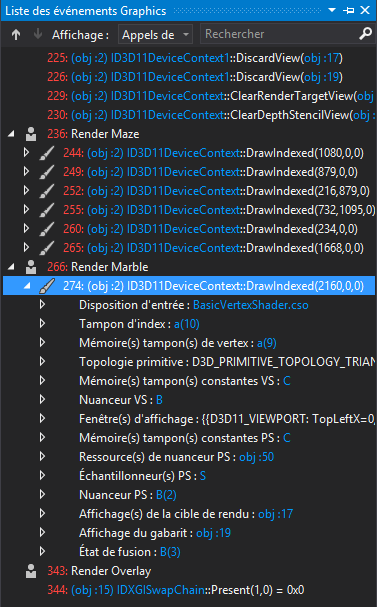This screenshot has width=377, height=607.
Task: Select event 229 ClearRenderTargetView
Action: [x=211, y=96]
